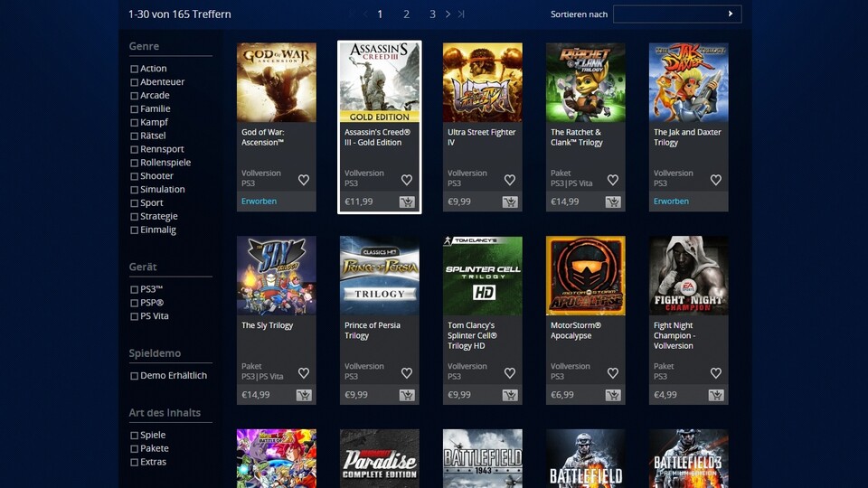Add Prince of Persia Trilogy to cart
Viewport: 868px width, 488px height.
(x=407, y=395)
